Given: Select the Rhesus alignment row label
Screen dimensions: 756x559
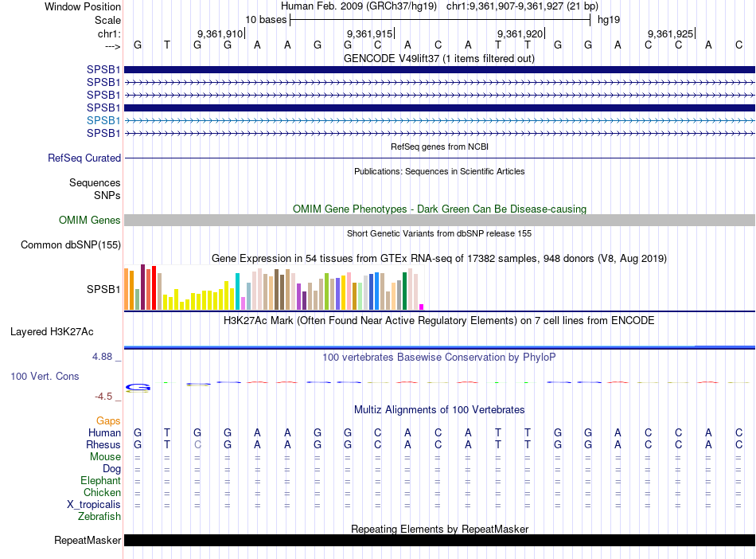Looking at the screenshot, I should pos(103,444).
